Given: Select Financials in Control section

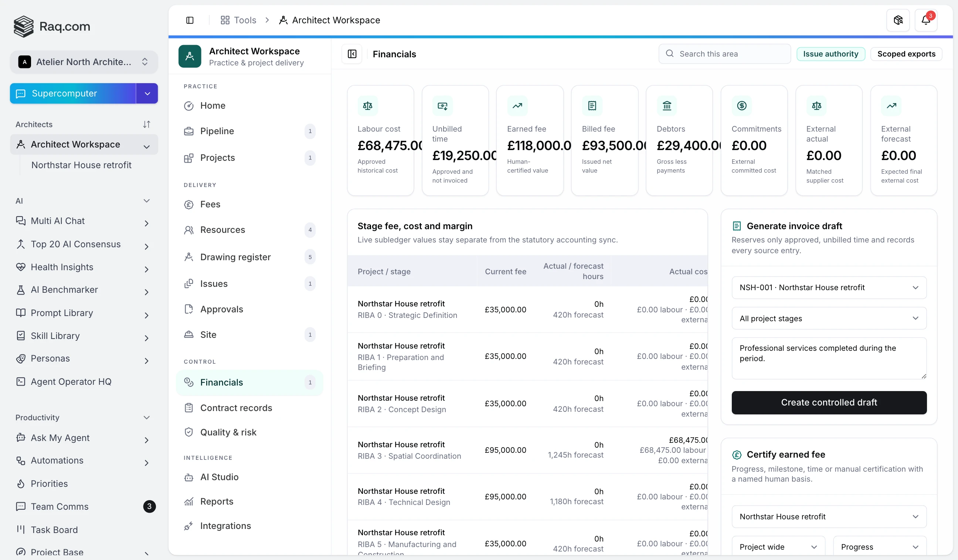Looking at the screenshot, I should click(x=249, y=383).
